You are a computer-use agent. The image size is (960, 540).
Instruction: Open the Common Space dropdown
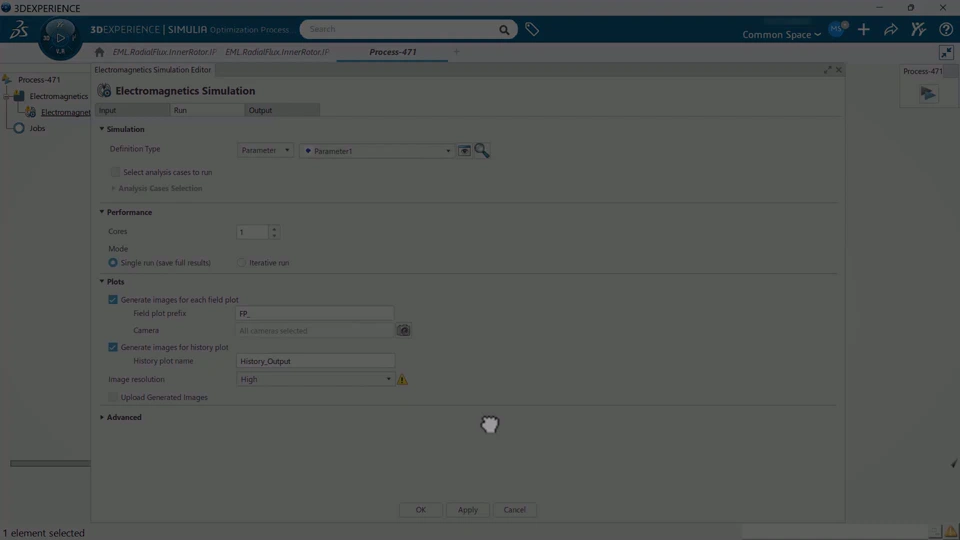781,34
